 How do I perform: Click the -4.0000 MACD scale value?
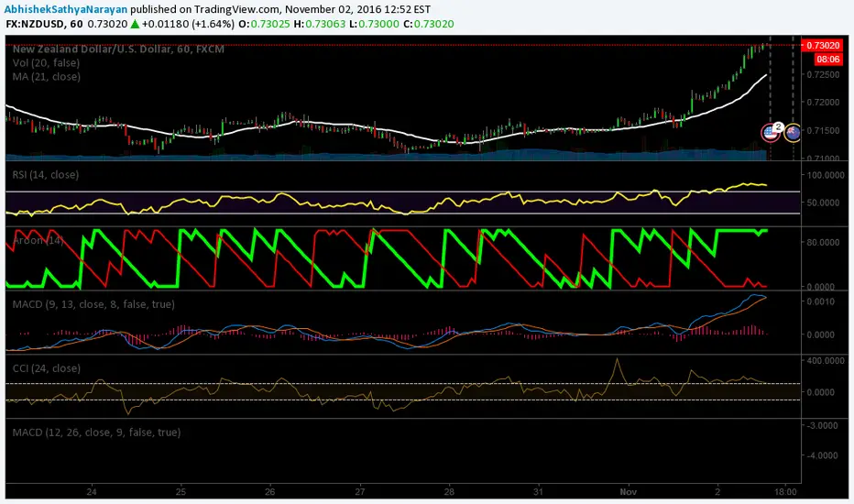pyautogui.click(x=822, y=455)
